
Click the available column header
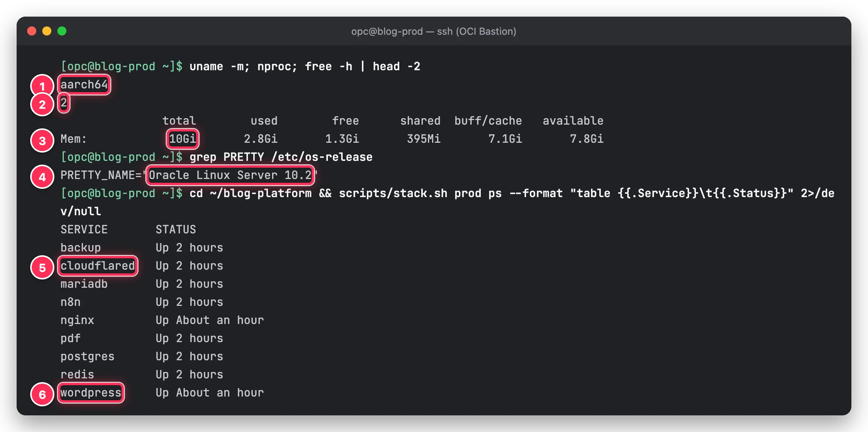coord(573,121)
